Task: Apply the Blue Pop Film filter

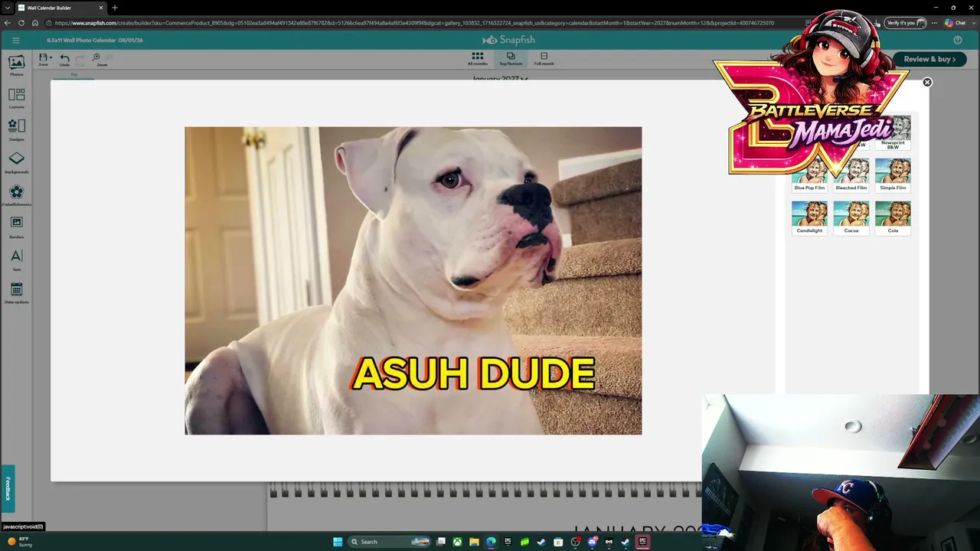Action: click(809, 174)
